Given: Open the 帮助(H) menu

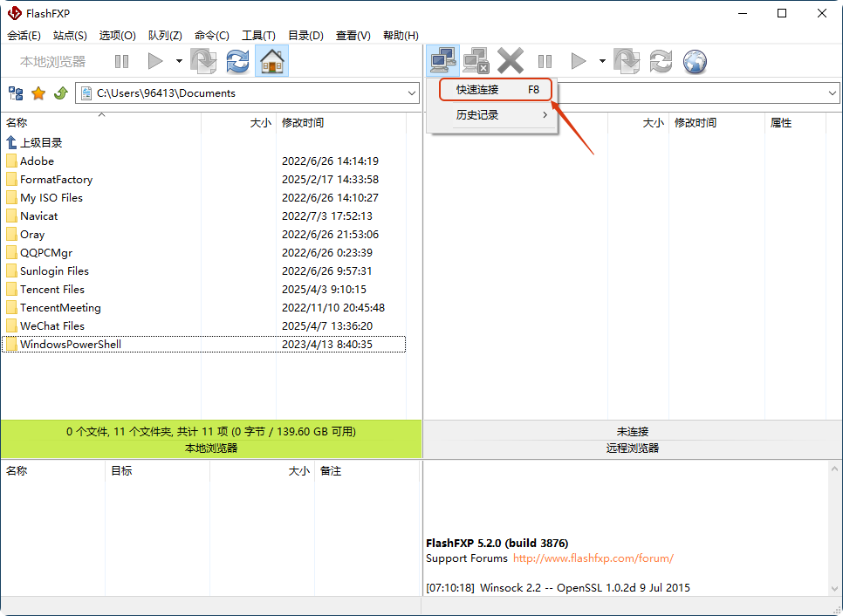Looking at the screenshot, I should click(x=401, y=36).
